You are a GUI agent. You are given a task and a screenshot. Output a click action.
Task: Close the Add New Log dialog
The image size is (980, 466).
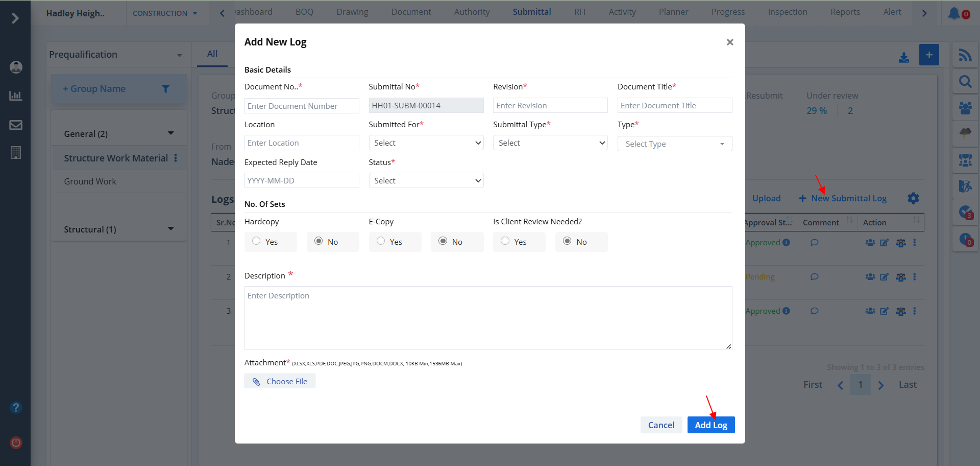click(730, 42)
